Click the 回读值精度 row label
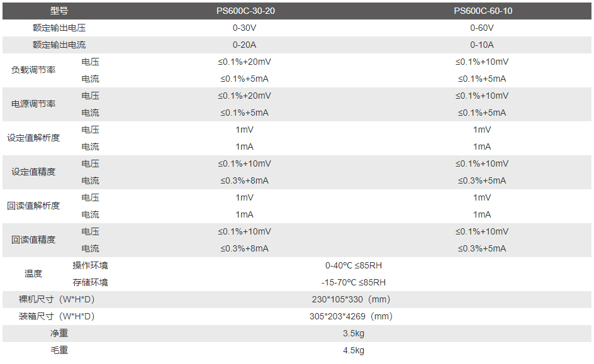The width and height of the screenshot is (594, 364). 33,240
